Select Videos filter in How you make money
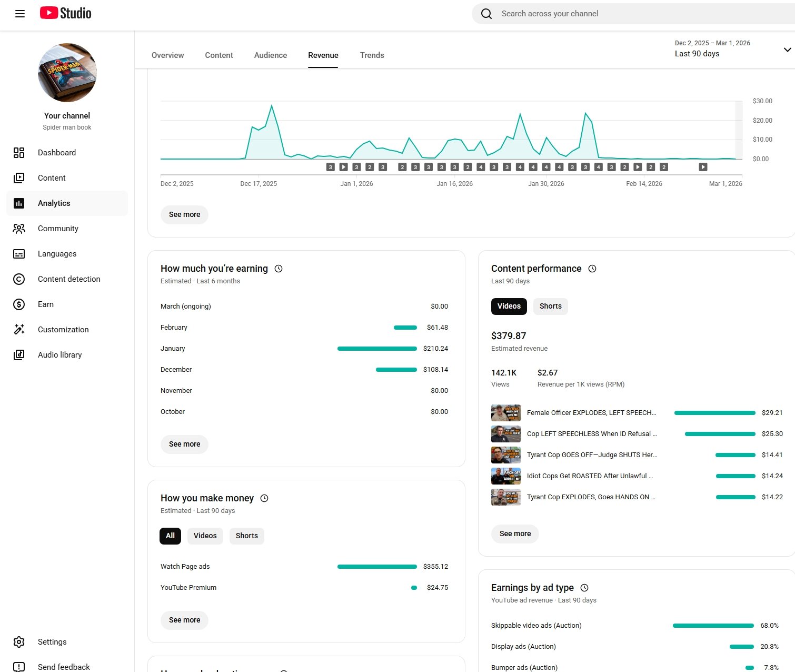 [205, 536]
